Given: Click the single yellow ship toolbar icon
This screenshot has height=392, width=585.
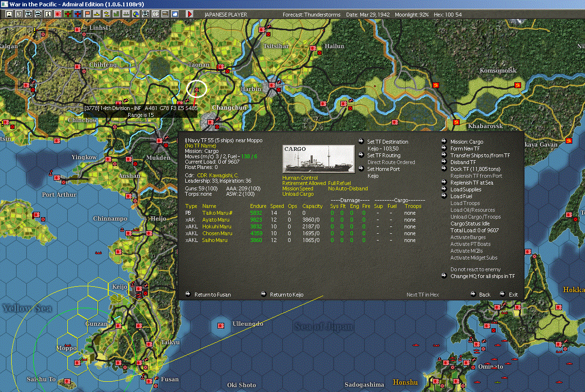Looking at the screenshot, I should pos(97,14).
